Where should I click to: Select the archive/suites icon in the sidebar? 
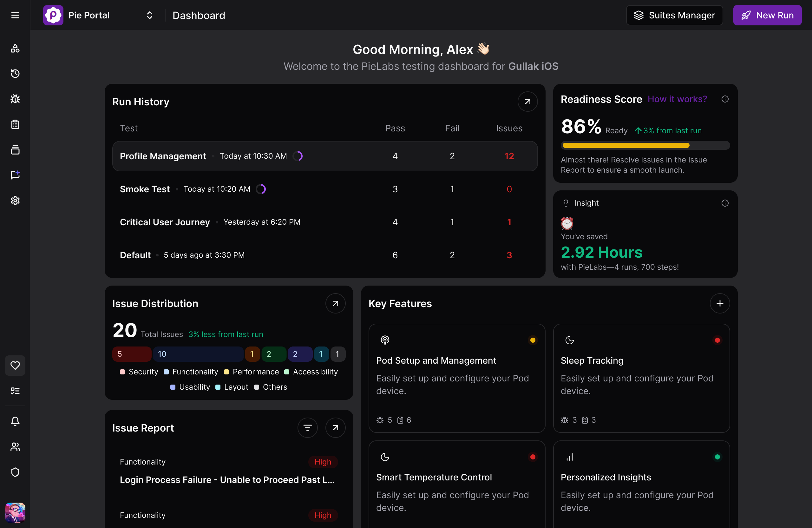[x=15, y=149]
